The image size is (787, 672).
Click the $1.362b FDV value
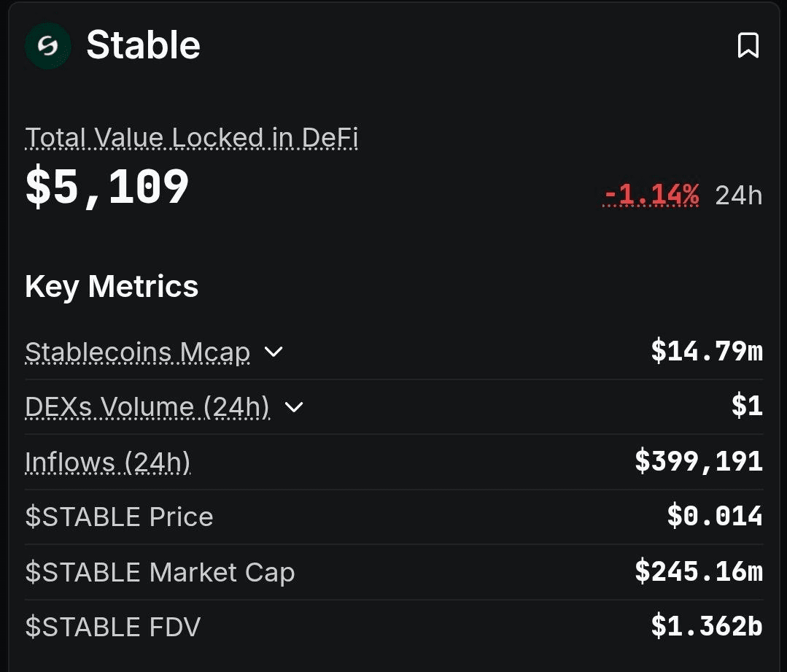[707, 626]
